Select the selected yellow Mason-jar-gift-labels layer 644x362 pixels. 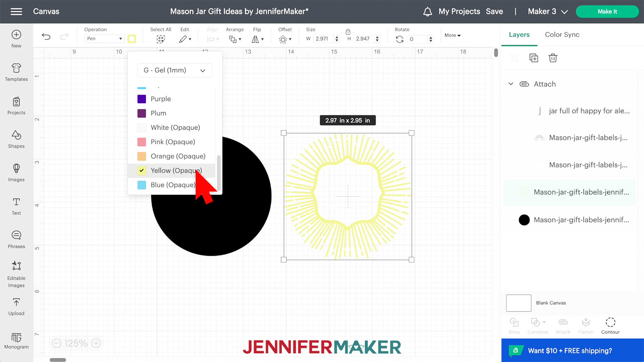pyautogui.click(x=569, y=192)
